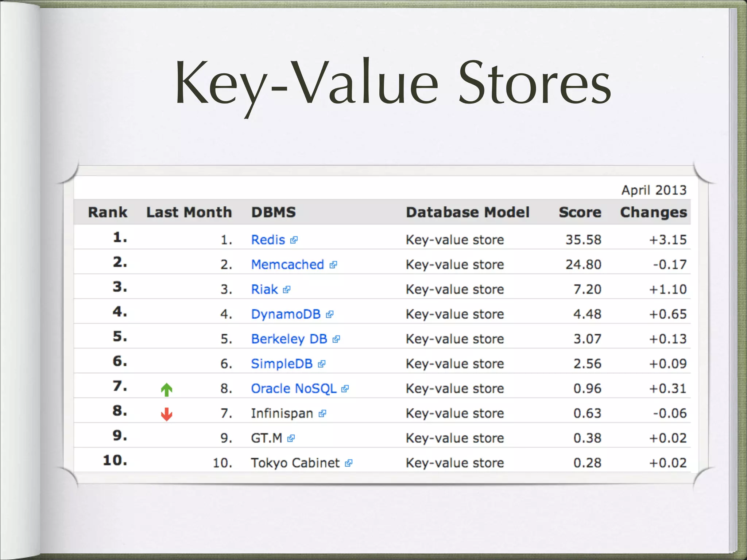Select the Tokyo Cabinet name
The image size is (747, 560).
point(295,463)
